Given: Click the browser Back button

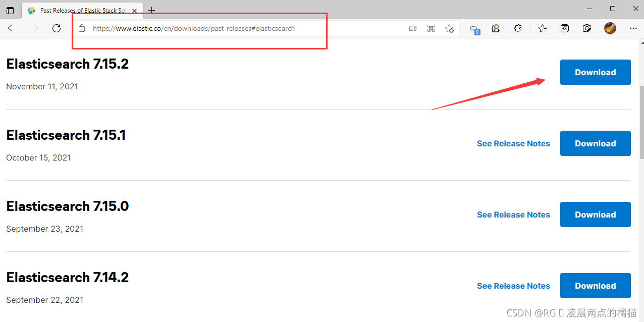Looking at the screenshot, I should (12, 28).
